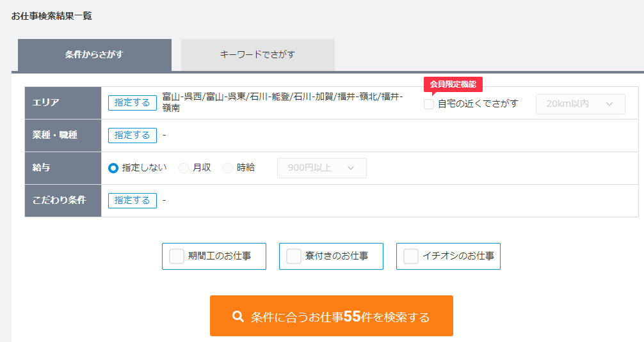The width and height of the screenshot is (644, 342).
Task: Click the エリア row header
Action: point(63,103)
